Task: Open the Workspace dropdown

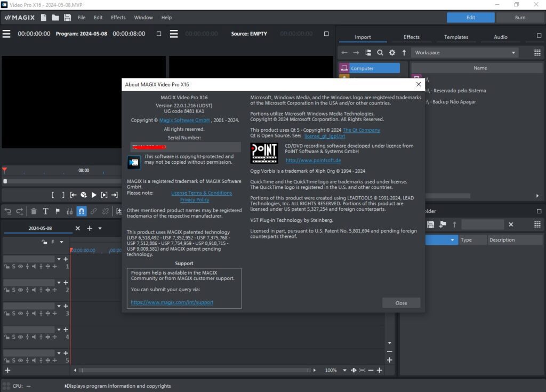Action: (x=464, y=52)
